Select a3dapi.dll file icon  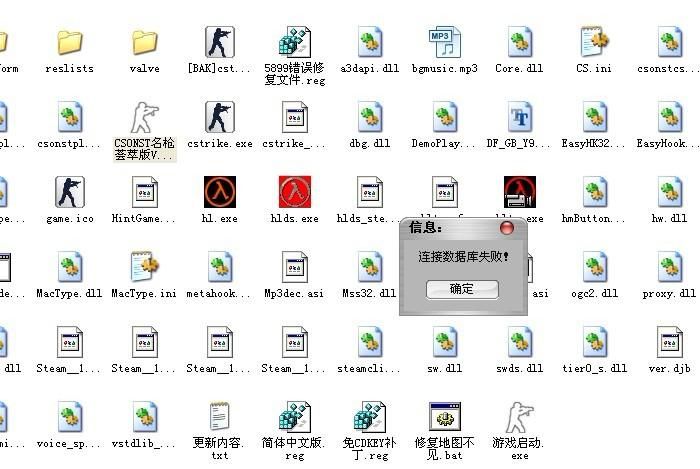[370, 42]
